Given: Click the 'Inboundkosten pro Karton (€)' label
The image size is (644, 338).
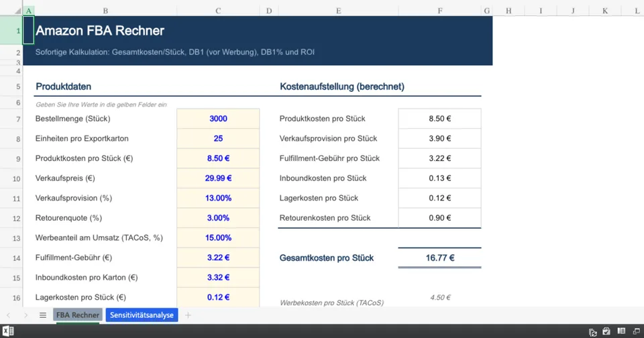Looking at the screenshot, I should [x=87, y=277].
